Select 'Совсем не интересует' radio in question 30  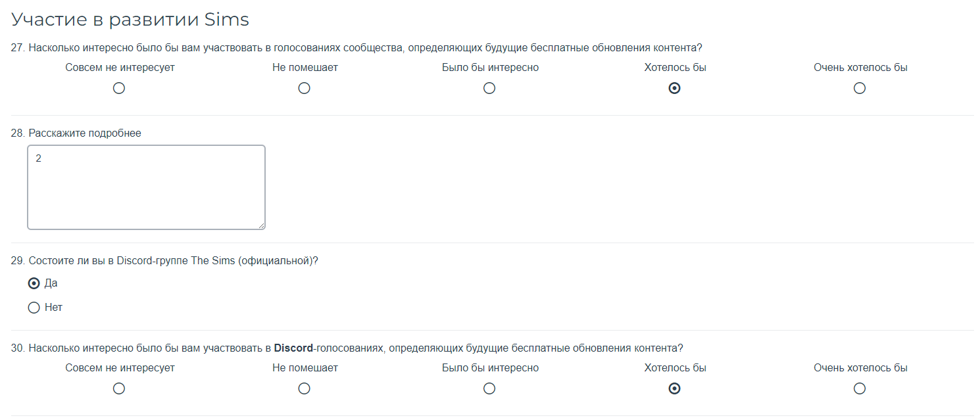tap(119, 388)
